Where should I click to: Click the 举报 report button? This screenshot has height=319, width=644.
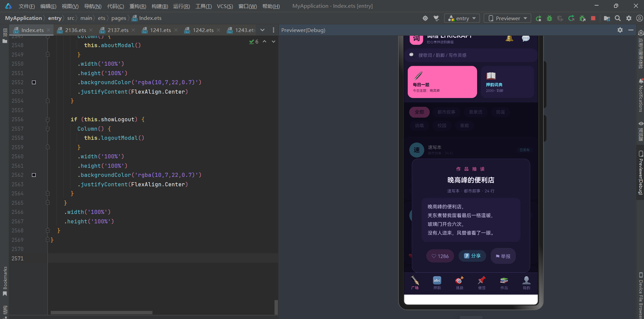click(503, 256)
